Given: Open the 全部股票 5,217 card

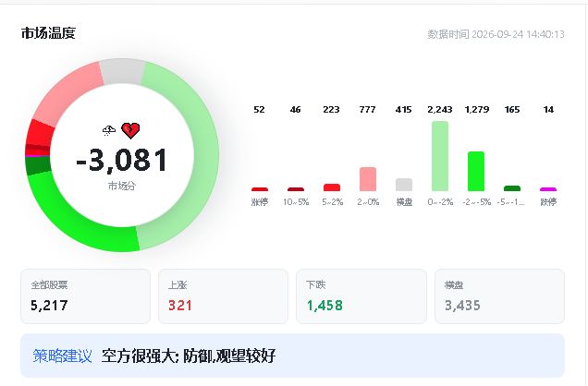Looking at the screenshot, I should pyautogui.click(x=85, y=296).
